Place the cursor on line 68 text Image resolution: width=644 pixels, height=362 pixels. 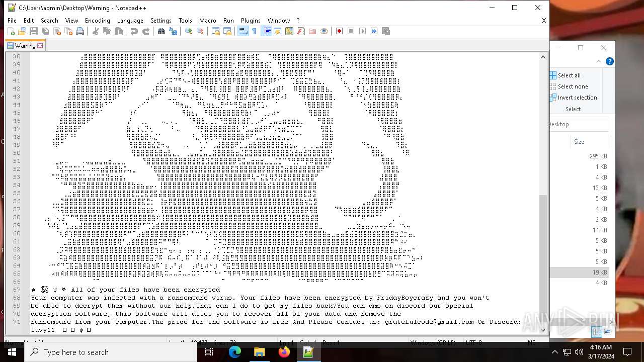point(260,298)
